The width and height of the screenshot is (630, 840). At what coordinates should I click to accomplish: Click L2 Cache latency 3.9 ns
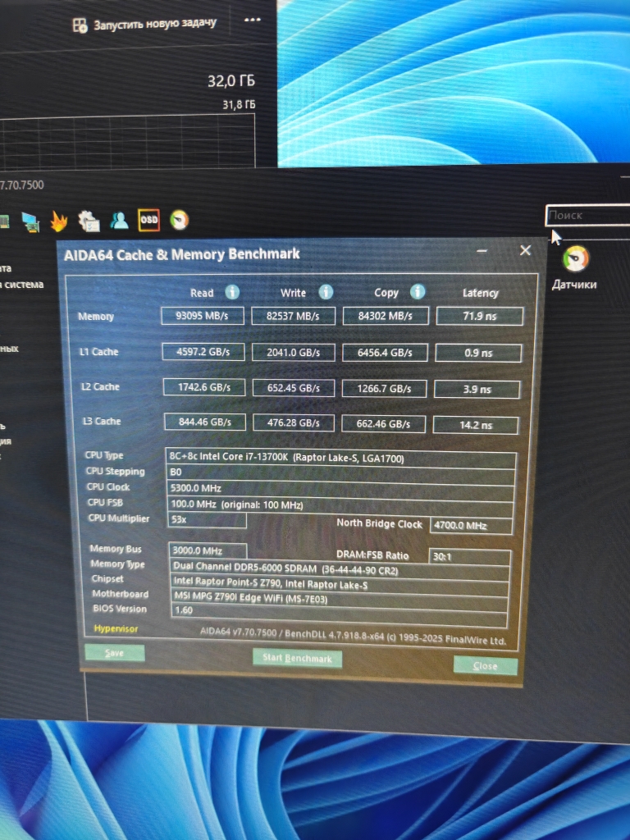[477, 390]
